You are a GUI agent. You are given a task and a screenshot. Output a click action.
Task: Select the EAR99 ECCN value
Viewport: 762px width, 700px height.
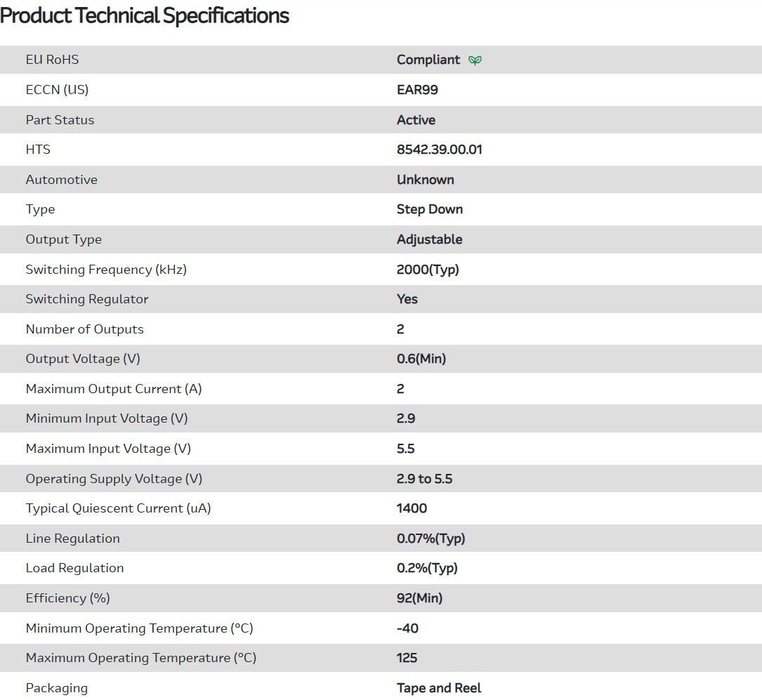click(x=417, y=90)
